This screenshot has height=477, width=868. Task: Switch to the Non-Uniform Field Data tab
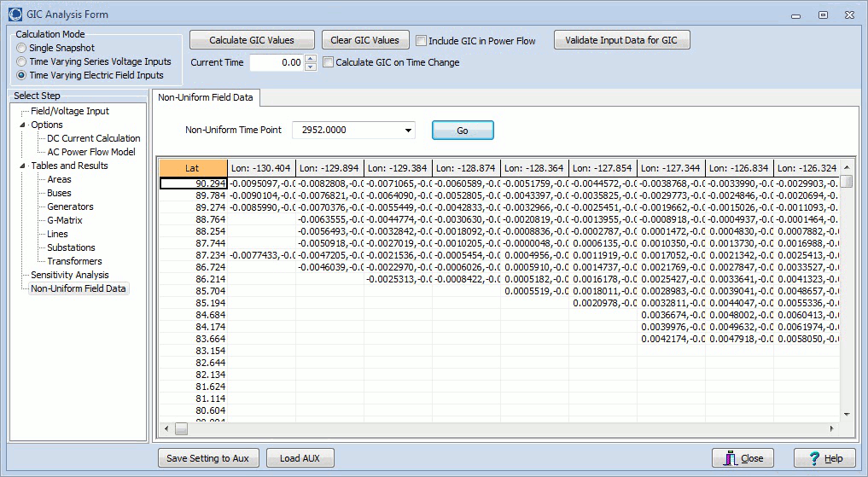pos(205,97)
